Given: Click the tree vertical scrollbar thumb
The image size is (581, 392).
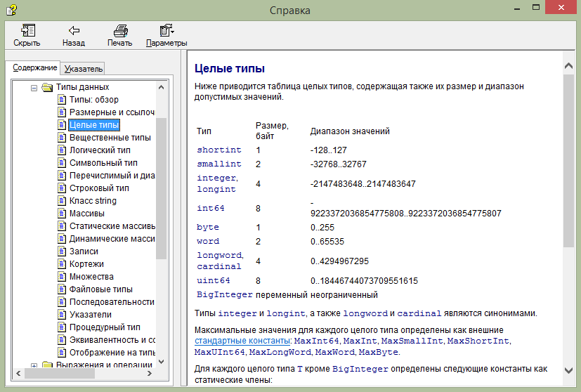Looking at the screenshot, I should pyautogui.click(x=161, y=188).
